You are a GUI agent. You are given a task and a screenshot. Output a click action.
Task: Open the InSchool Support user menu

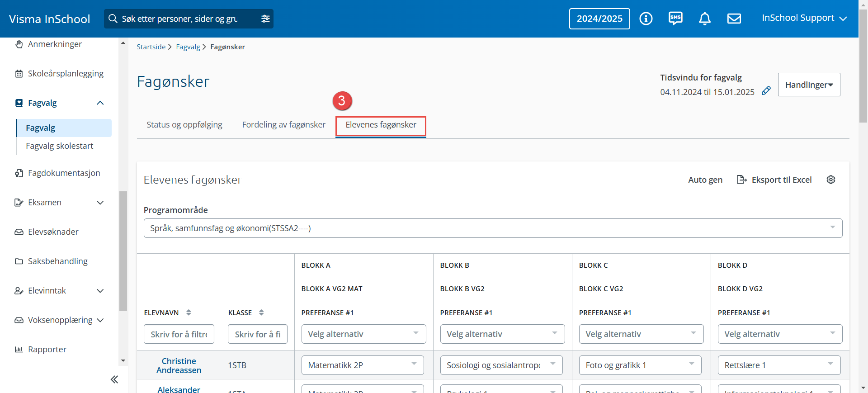[x=804, y=18]
